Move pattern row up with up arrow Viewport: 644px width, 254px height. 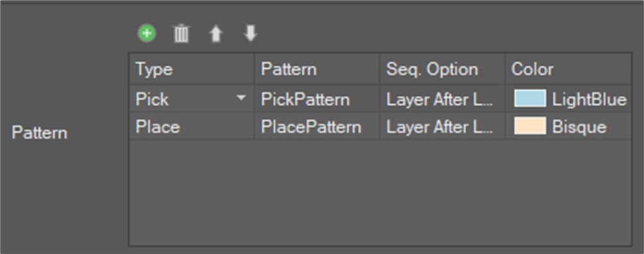click(216, 33)
